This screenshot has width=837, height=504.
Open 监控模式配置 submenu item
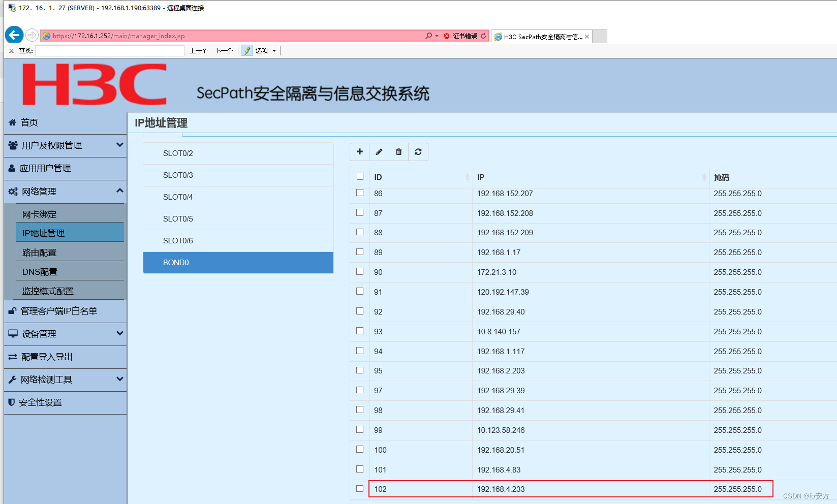70,291
